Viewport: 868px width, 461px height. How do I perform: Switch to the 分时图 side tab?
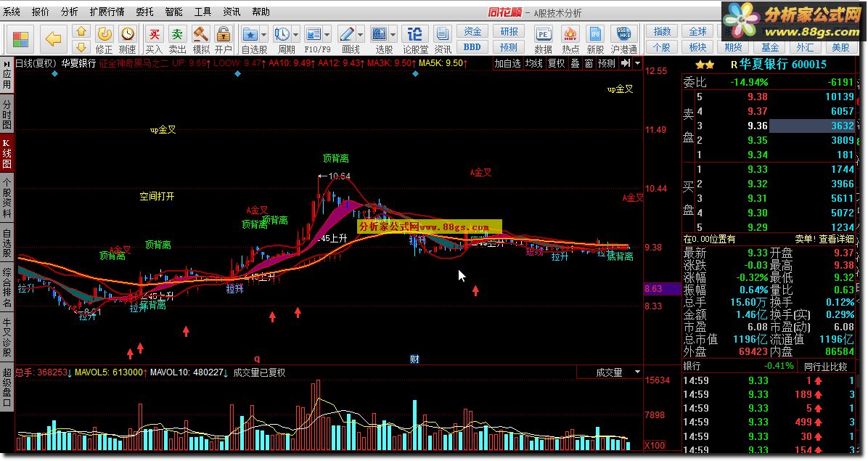tap(7, 114)
